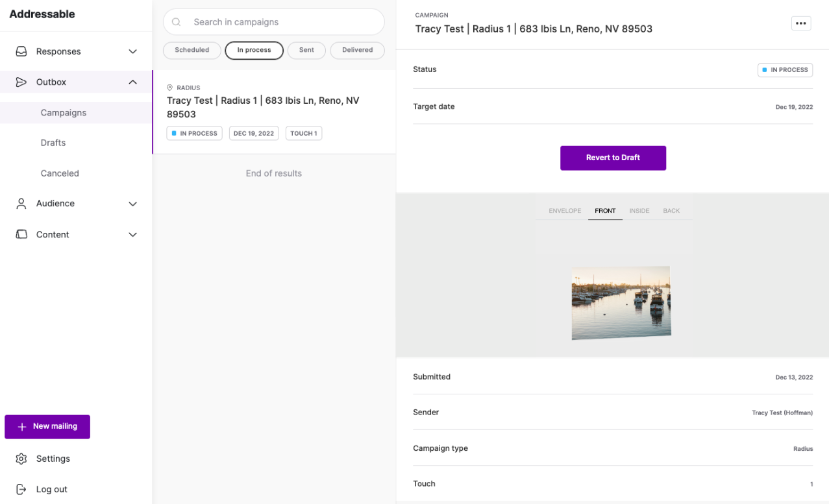Click the Revert to Draft button
Viewport: 829px width, 504px height.
[x=613, y=158]
